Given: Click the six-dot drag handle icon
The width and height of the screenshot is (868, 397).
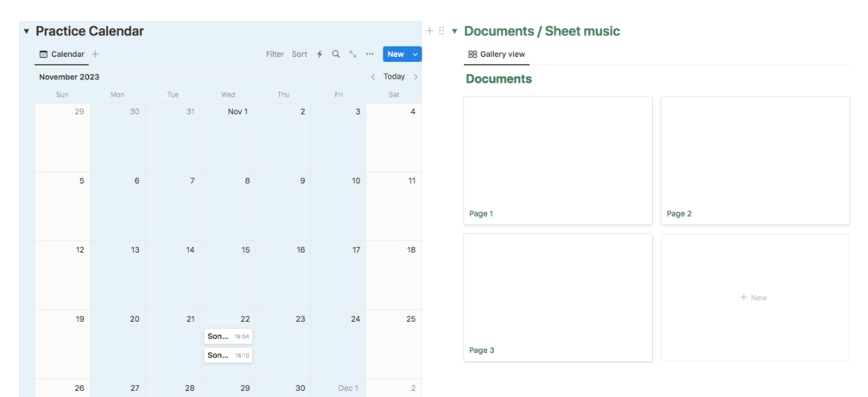Looking at the screenshot, I should [x=441, y=31].
